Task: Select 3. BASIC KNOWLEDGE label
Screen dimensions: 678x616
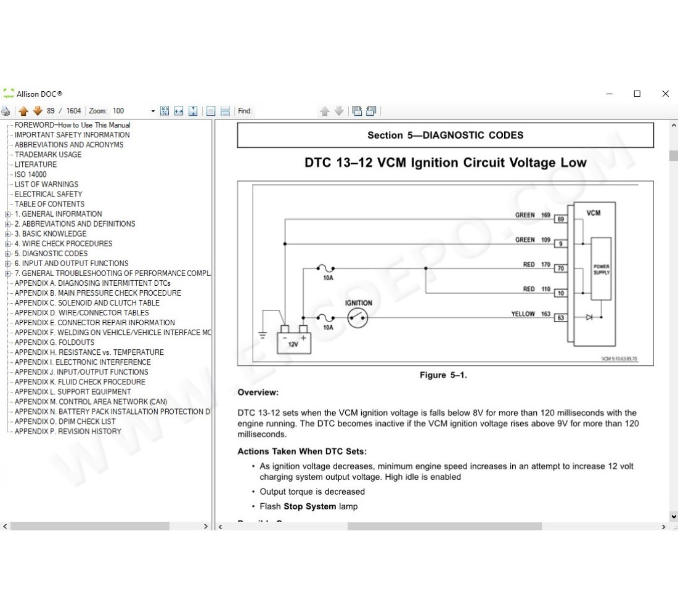Action: (x=51, y=234)
